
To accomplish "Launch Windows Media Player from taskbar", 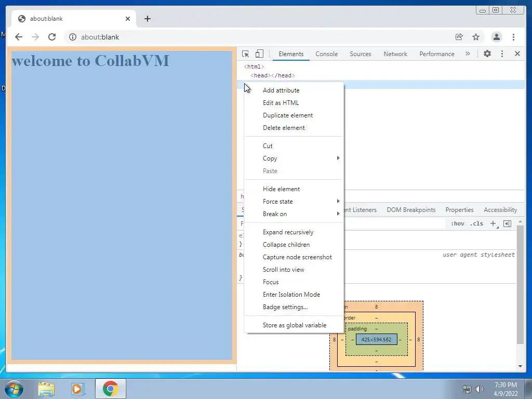I will coord(77,389).
